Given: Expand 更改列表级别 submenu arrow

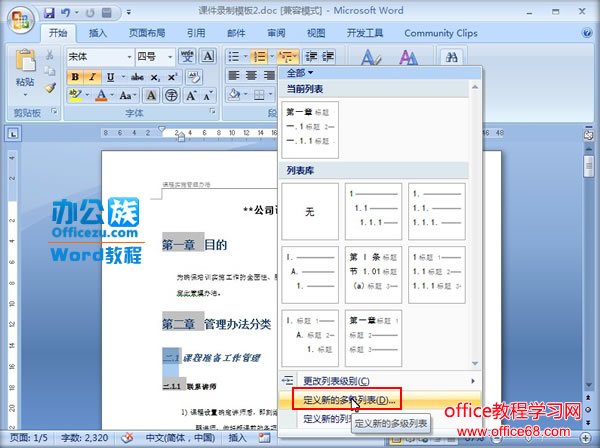Looking at the screenshot, I should pos(473,381).
